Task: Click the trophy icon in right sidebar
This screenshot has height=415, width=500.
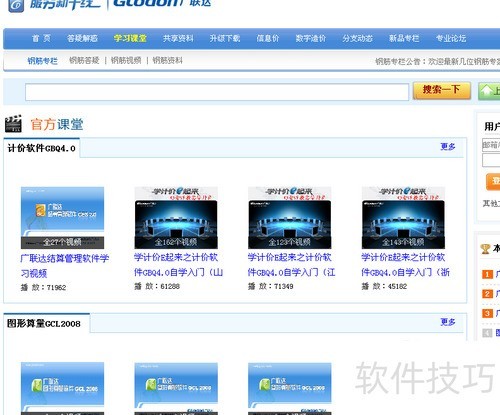Action: coord(485,248)
